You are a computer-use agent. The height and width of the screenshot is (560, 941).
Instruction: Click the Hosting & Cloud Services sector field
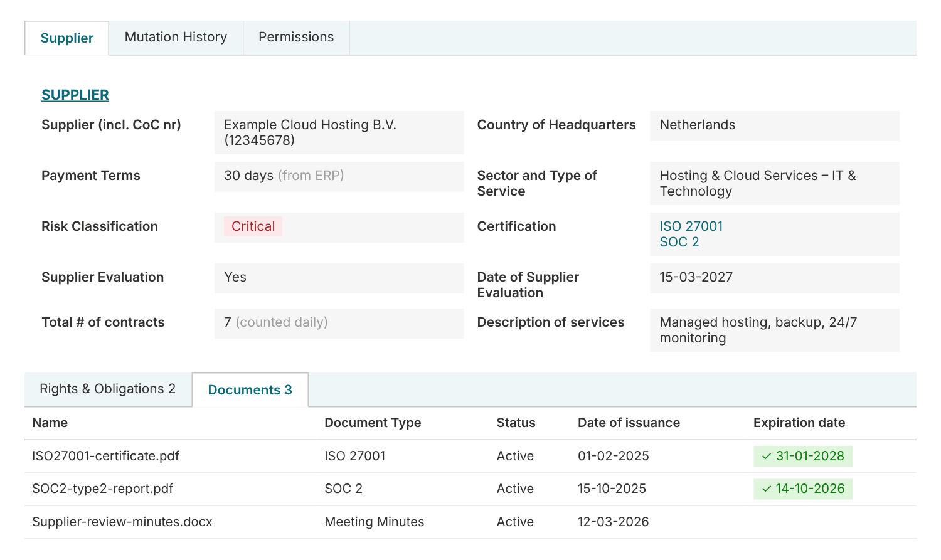(x=775, y=183)
